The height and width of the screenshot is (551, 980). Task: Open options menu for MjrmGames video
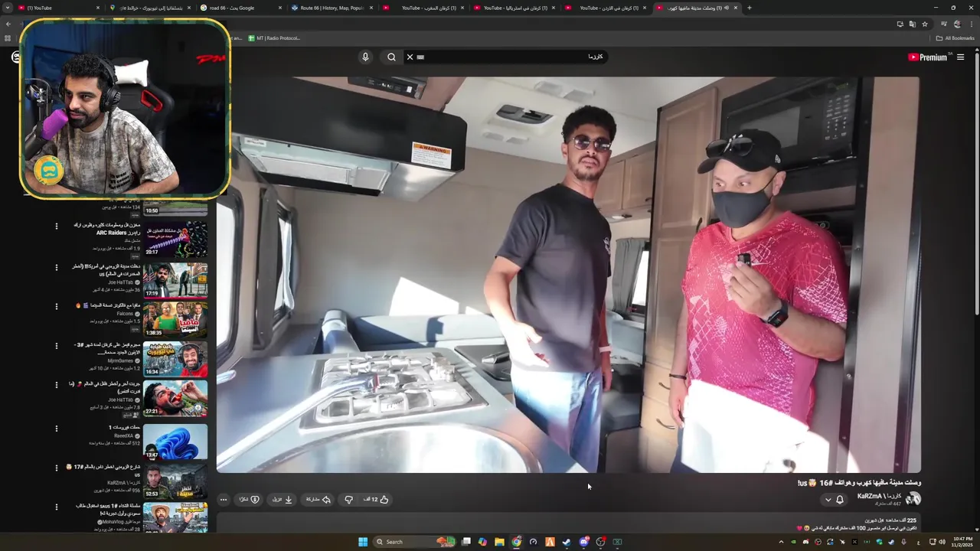[x=56, y=347]
